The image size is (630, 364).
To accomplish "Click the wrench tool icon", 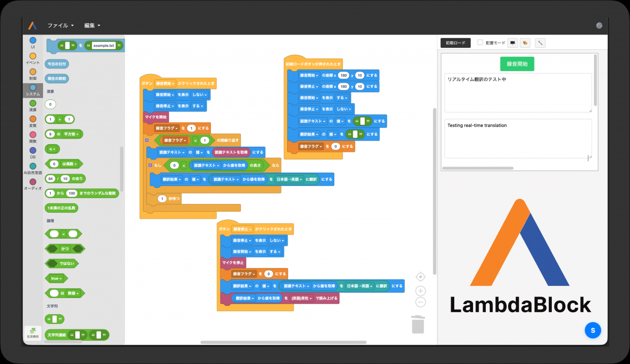I will (540, 43).
